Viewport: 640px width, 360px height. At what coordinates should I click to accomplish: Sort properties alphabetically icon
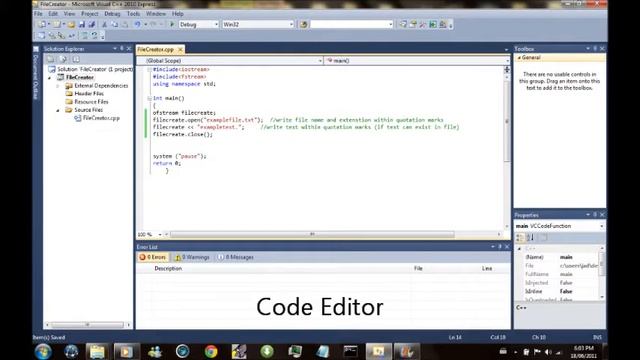point(530,237)
